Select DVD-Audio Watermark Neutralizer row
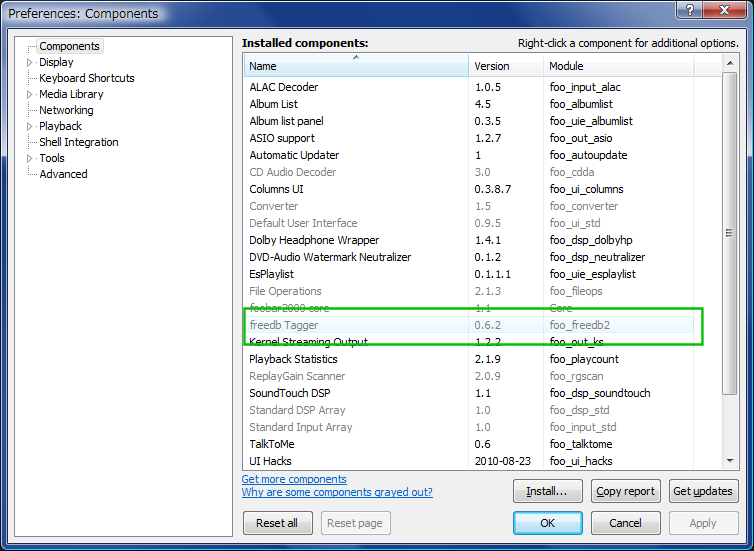Viewport: 754px width, 551px height. [x=469, y=257]
